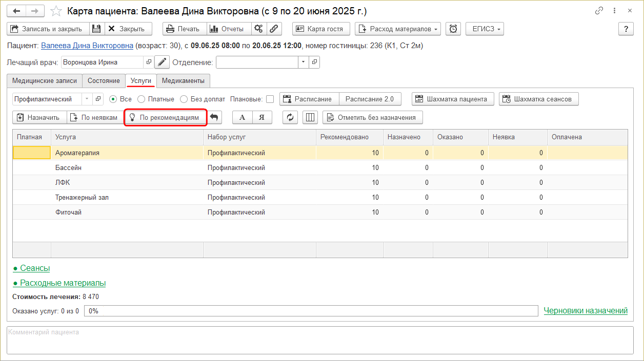The image size is (644, 361).
Task: Click the floppy disk save icon
Action: coord(97,29)
